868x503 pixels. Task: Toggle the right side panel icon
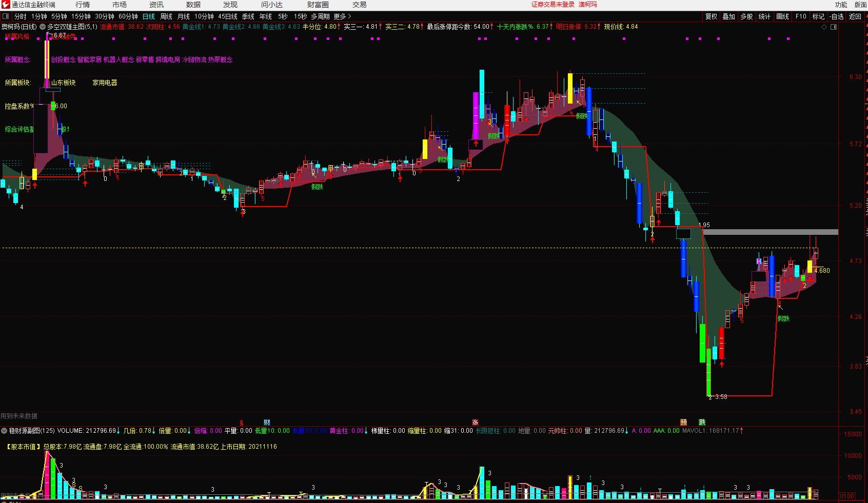[x=834, y=27]
